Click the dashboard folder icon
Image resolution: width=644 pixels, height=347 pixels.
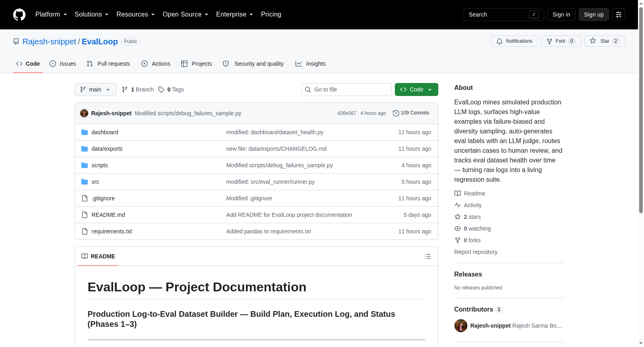pos(85,132)
